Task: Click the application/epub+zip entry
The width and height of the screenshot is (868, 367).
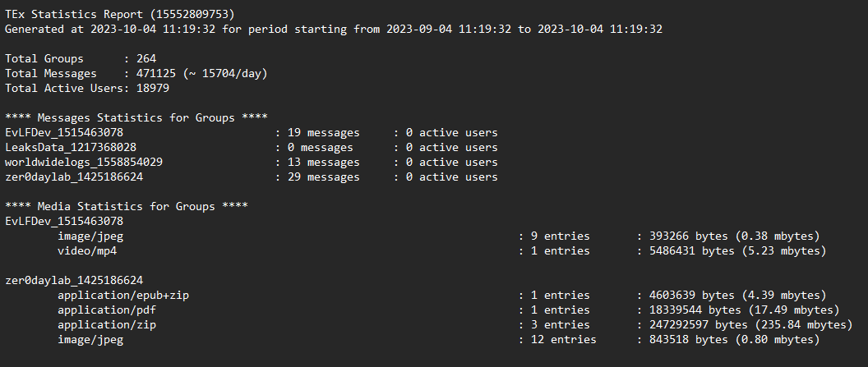Action: click(x=123, y=295)
